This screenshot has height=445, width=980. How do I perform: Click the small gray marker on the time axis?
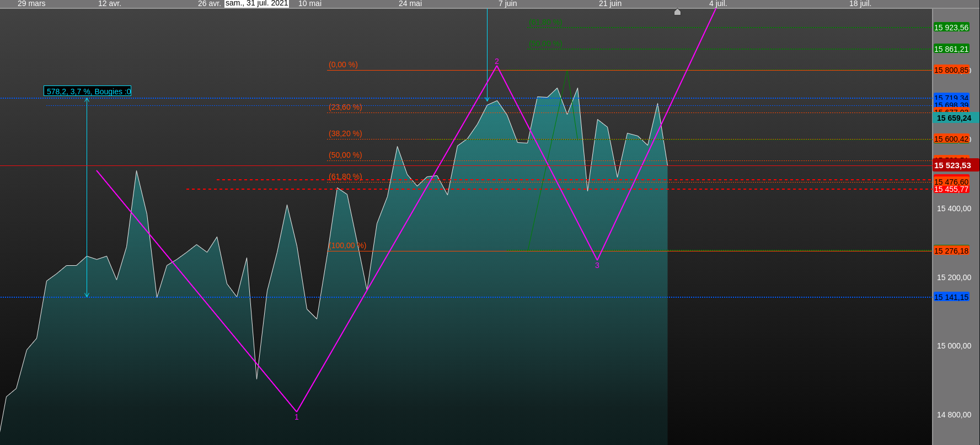pyautogui.click(x=677, y=12)
